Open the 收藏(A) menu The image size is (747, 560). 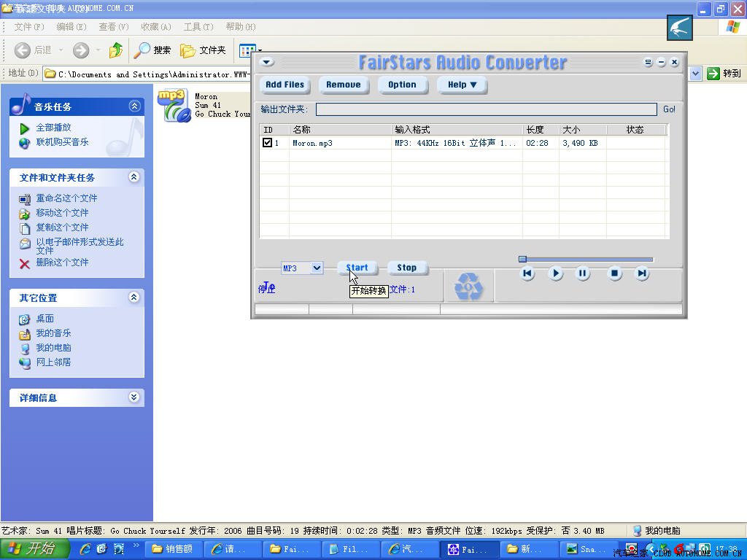point(155,27)
